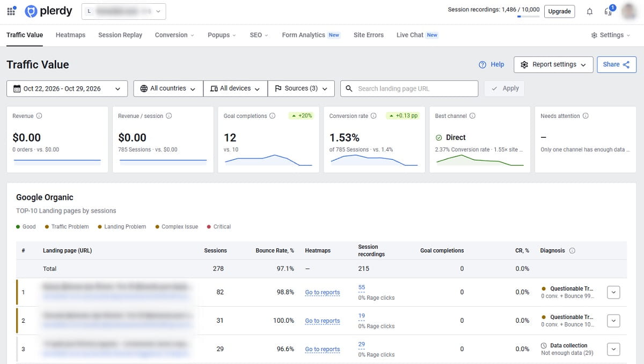This screenshot has width=644, height=364.
Task: Open the Popups menu
Action: (x=222, y=35)
